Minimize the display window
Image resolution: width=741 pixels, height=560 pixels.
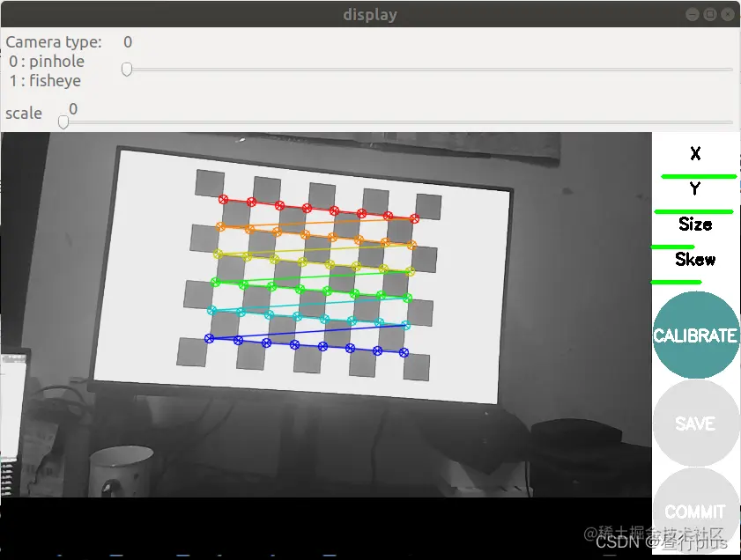click(692, 14)
